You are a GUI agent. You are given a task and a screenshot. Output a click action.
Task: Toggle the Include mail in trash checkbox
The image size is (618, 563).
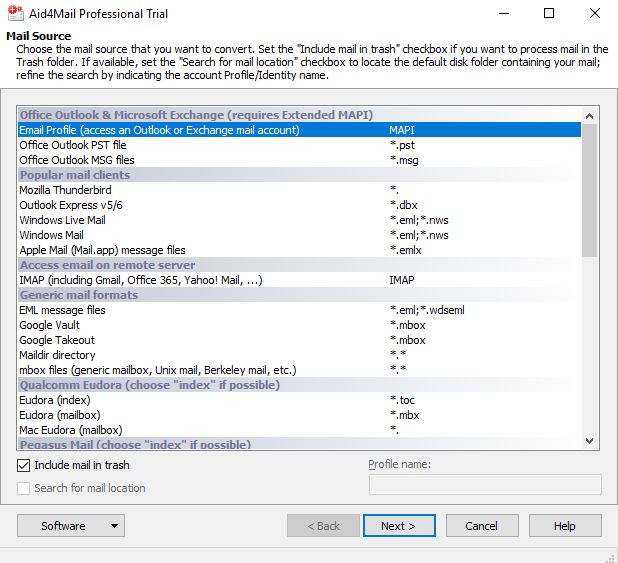pyautogui.click(x=23, y=465)
